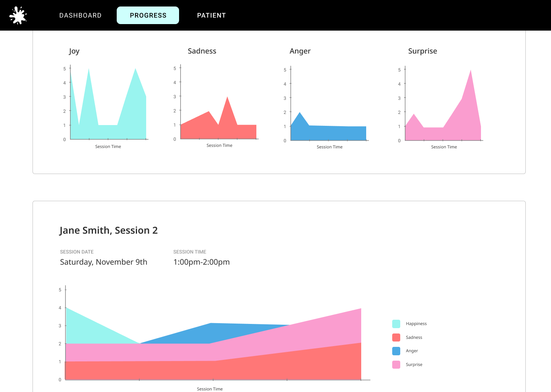Viewport: 551px width, 392px height.
Task: Click the Saturday, November 9th session date
Action: [104, 262]
